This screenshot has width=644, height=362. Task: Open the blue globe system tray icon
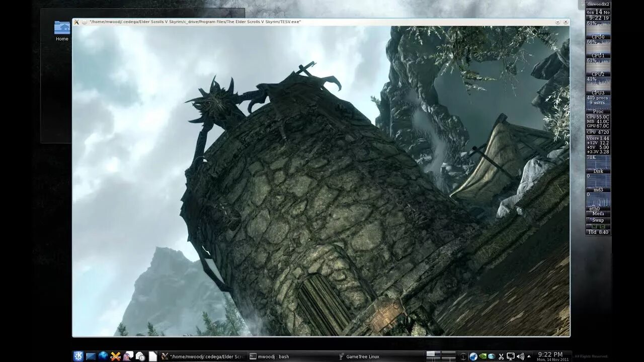point(473,356)
